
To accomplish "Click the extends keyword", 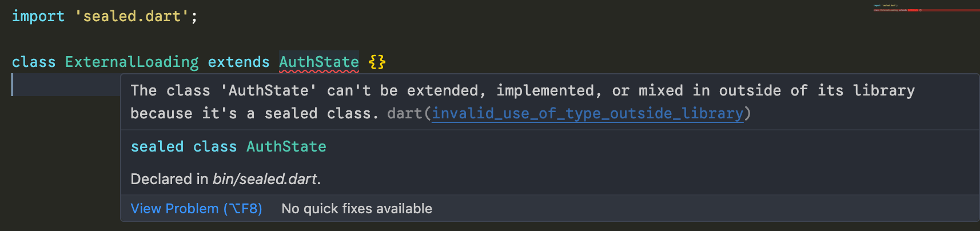I will (238, 62).
